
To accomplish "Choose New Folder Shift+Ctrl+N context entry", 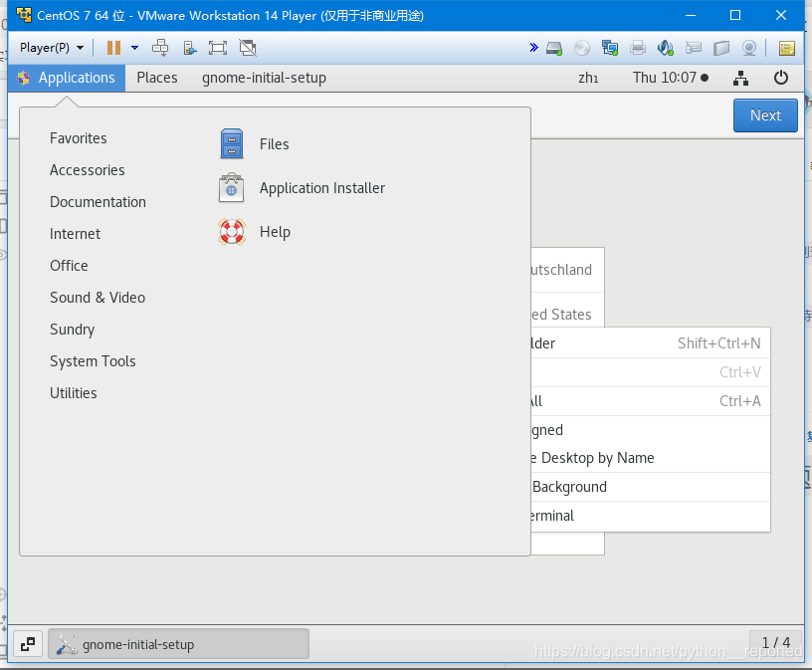I will 651,343.
